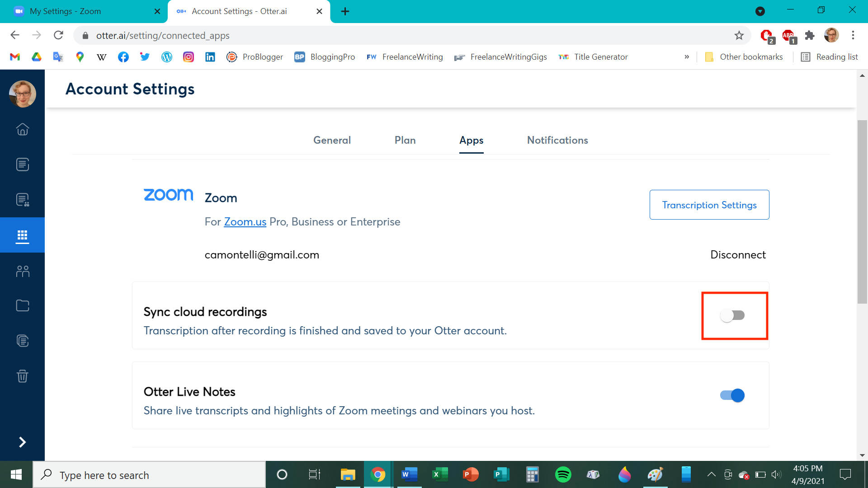Viewport: 868px width, 488px height.
Task: Open the Other bookmarks folder
Action: coord(744,57)
